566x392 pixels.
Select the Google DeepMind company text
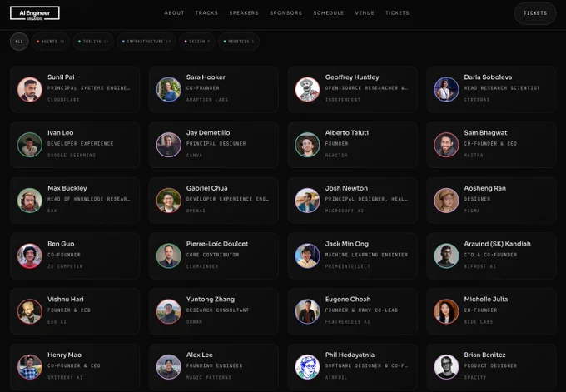pyautogui.click(x=72, y=155)
